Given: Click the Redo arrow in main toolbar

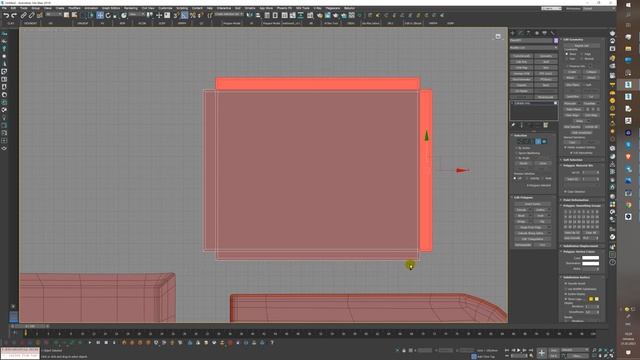Looking at the screenshot, I should (14, 16).
